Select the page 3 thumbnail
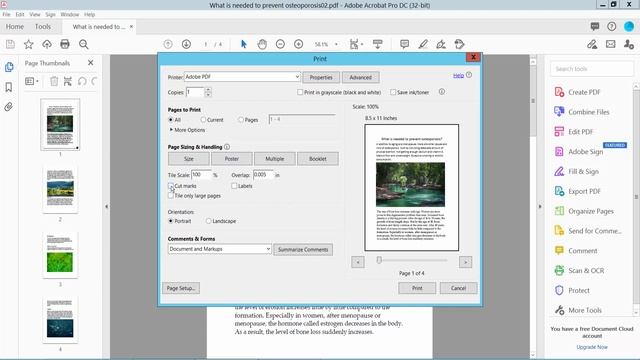Viewport: 640px width, 360px height. pos(60,255)
